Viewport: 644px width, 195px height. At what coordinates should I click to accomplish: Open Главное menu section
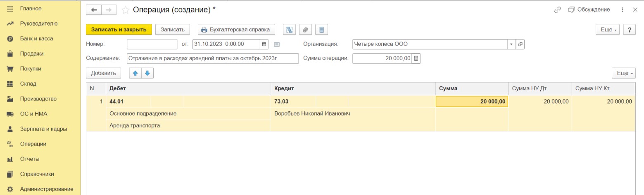(x=31, y=8)
